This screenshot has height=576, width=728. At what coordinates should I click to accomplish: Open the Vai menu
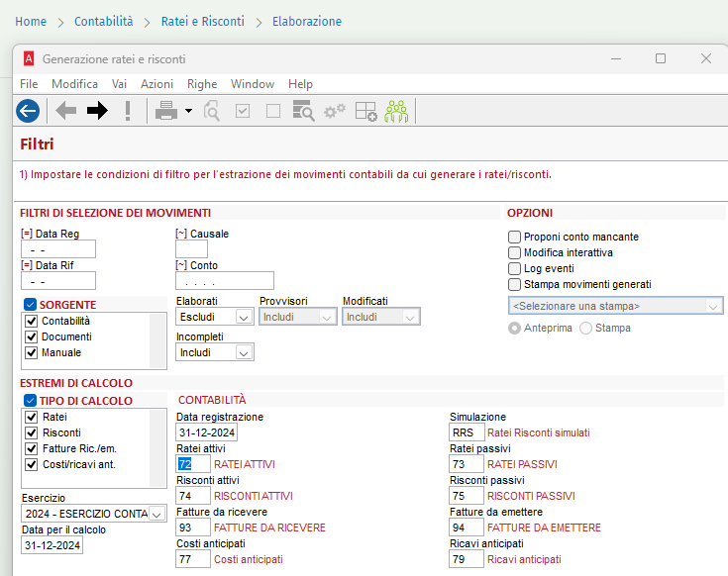pos(119,84)
